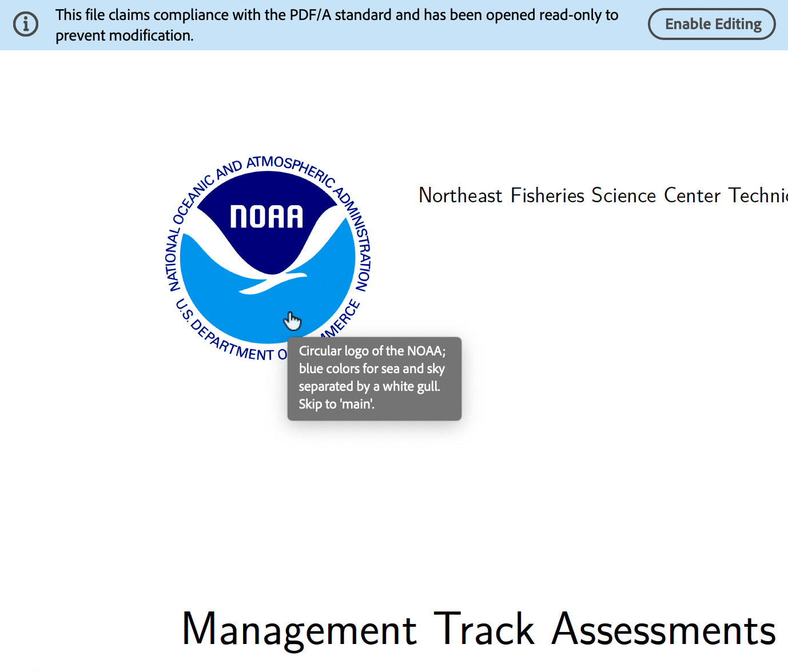This screenshot has width=788, height=672.
Task: Click the word Management in the title
Action: (299, 630)
